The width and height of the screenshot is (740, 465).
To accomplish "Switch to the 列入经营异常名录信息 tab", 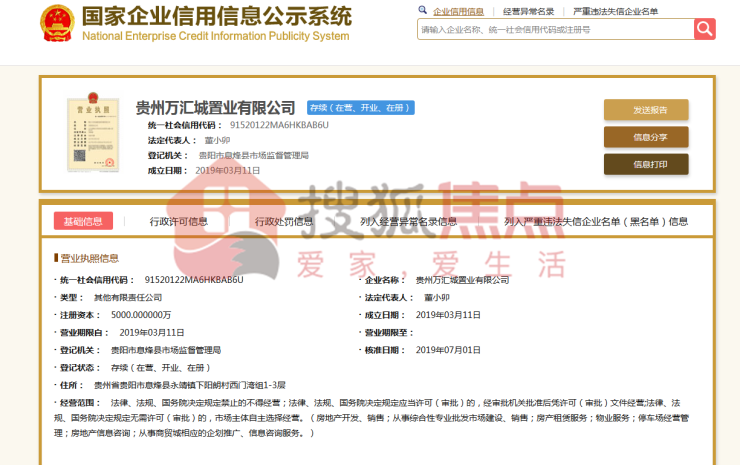I will click(408, 221).
